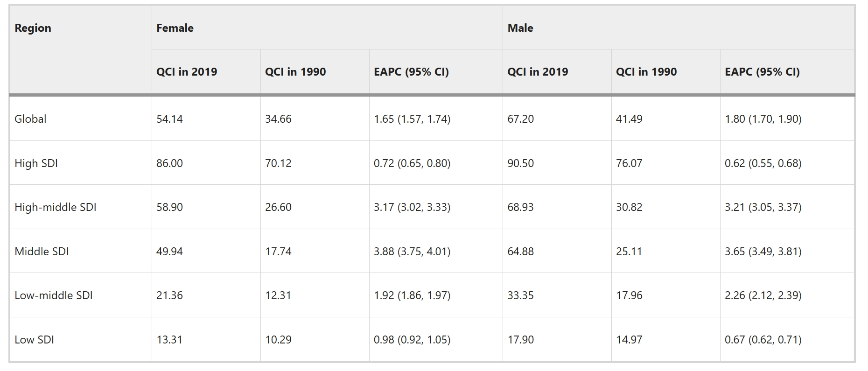This screenshot has height=371, width=868.
Task: Click the Male group header
Action: pos(520,28)
